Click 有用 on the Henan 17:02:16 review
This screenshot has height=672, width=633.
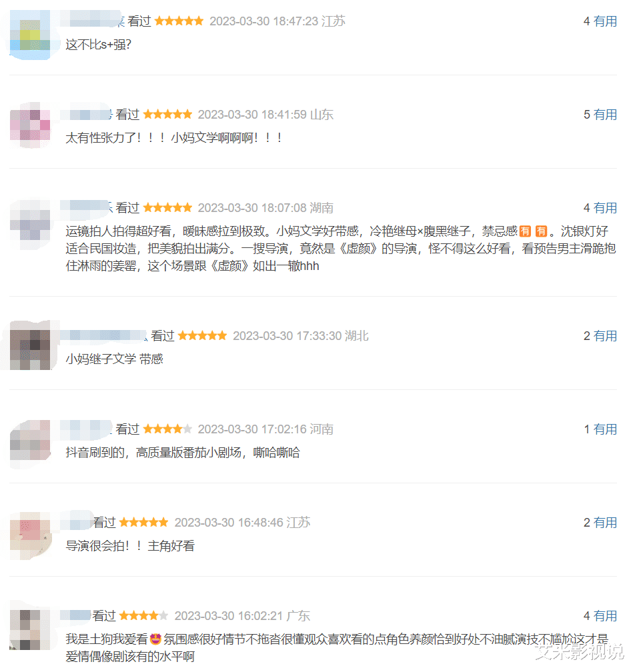[605, 429]
